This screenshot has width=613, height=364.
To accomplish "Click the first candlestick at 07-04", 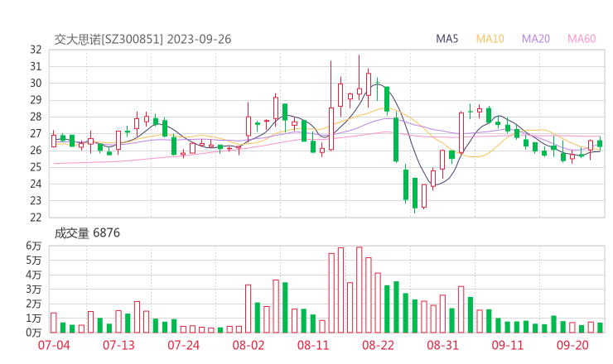I will point(54,140).
